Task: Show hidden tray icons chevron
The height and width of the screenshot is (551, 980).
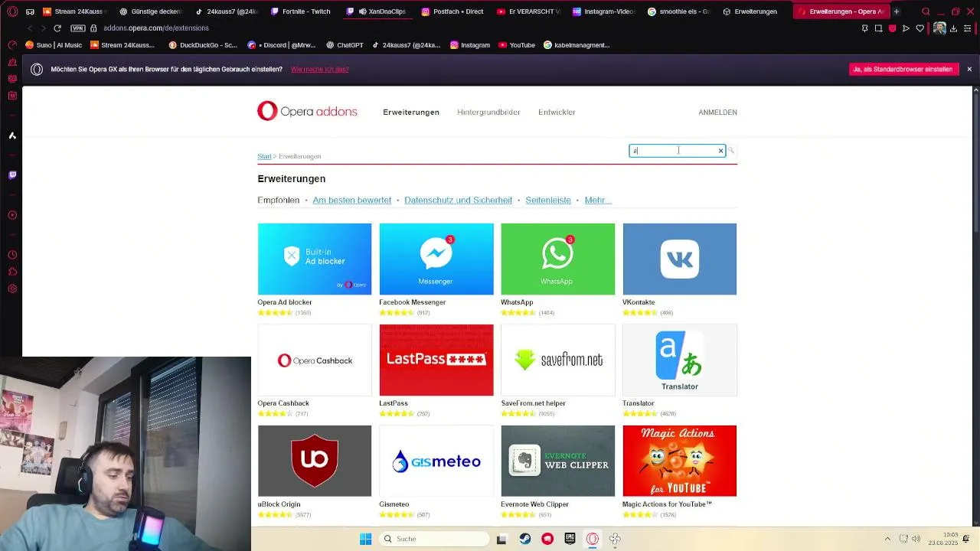Action: pyautogui.click(x=887, y=539)
